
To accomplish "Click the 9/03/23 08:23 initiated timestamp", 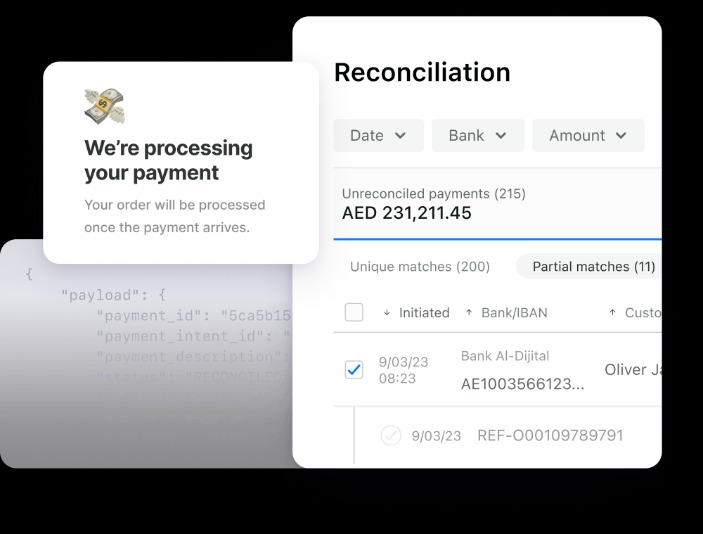I will pyautogui.click(x=401, y=371).
